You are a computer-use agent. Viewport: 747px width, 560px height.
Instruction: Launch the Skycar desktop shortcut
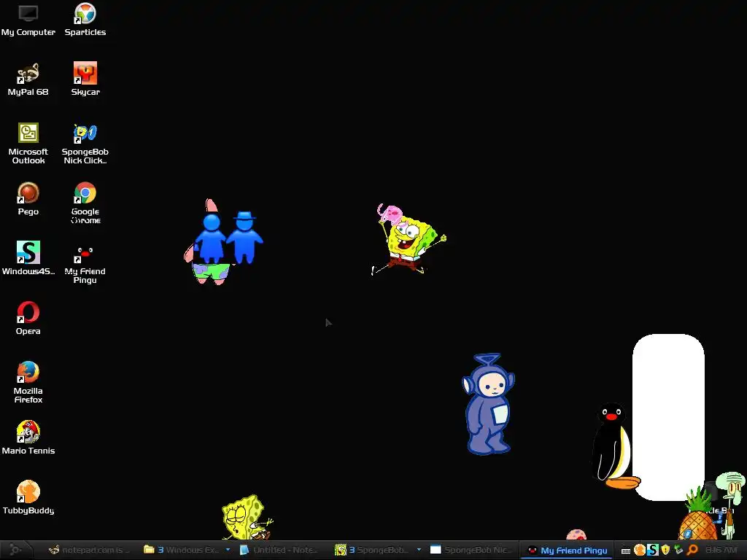point(85,79)
